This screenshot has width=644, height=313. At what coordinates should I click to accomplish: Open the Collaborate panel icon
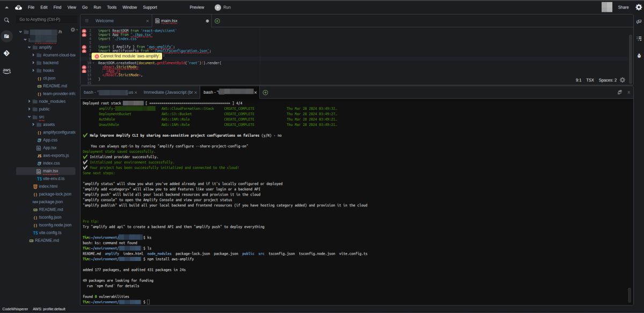pyautogui.click(x=639, y=21)
